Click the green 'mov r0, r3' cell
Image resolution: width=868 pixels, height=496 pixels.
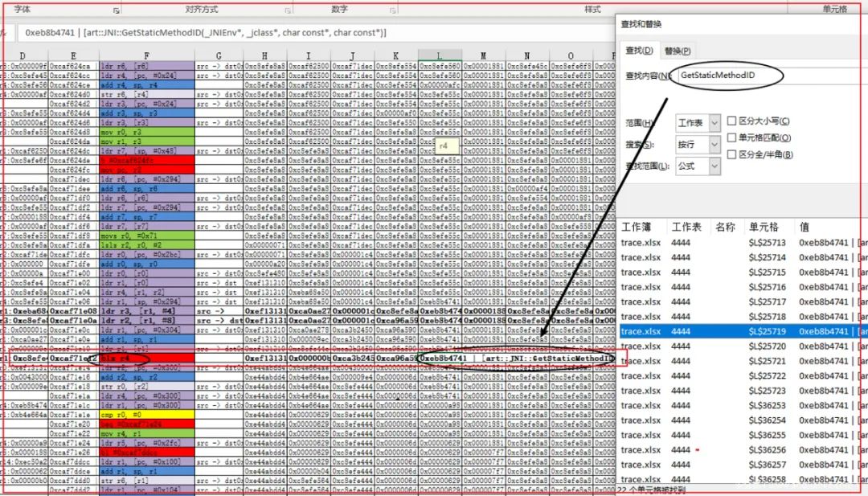[x=147, y=133]
